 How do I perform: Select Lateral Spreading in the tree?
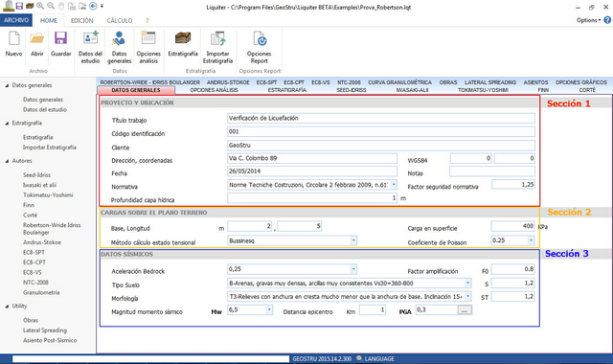coord(45,330)
